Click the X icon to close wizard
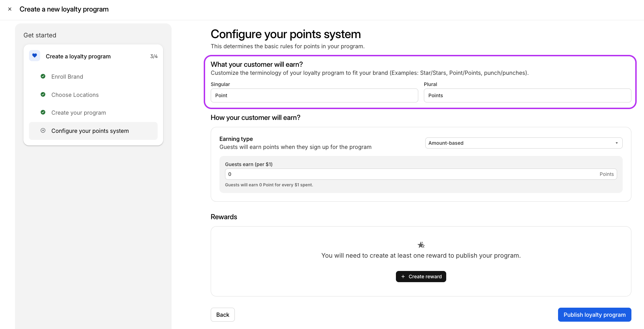 tap(10, 9)
